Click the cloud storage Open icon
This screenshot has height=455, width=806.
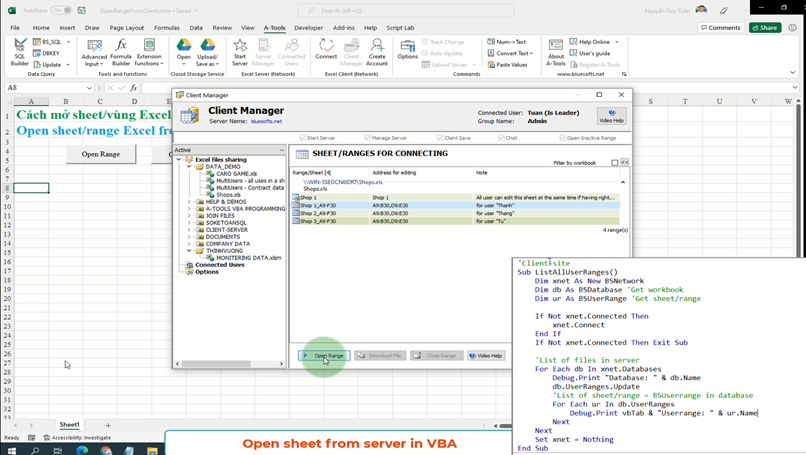[x=184, y=52]
